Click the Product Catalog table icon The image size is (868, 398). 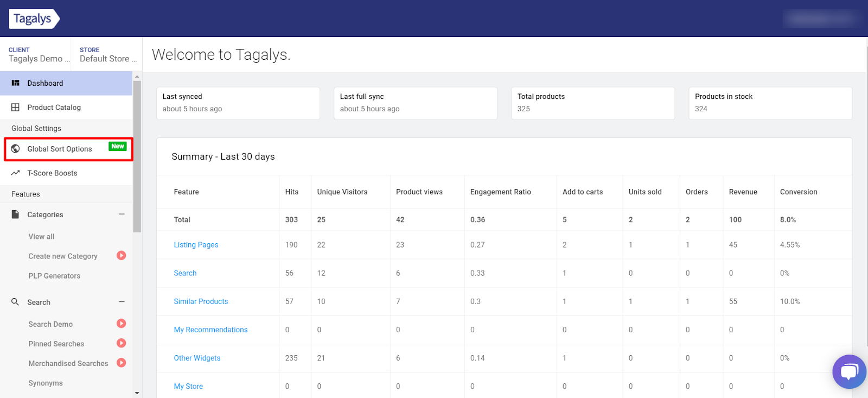[15, 108]
